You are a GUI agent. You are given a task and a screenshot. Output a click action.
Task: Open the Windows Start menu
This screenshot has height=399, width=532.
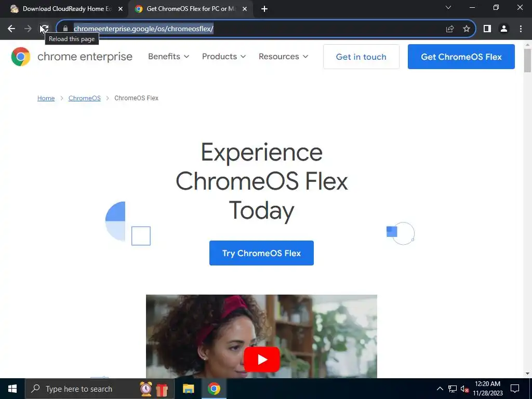(12, 389)
